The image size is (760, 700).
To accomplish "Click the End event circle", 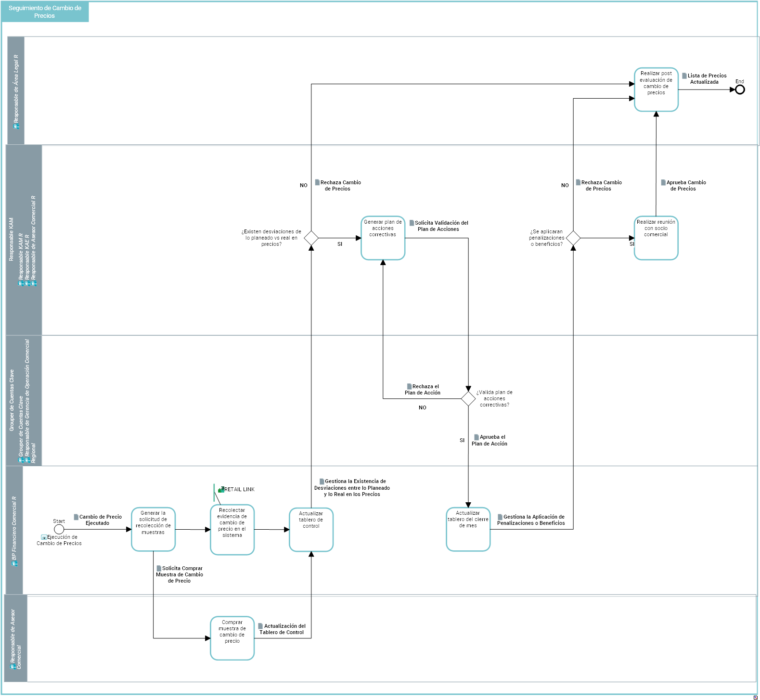I will click(740, 89).
